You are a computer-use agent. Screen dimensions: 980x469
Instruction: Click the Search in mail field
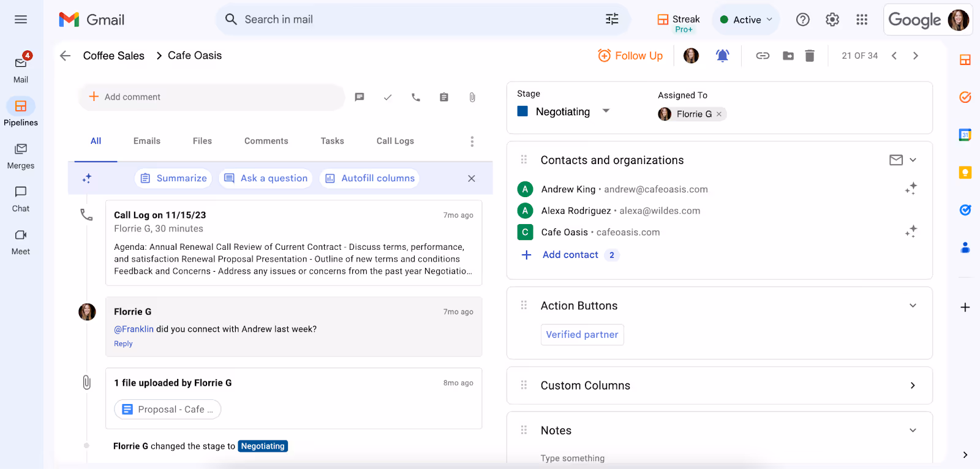(423, 20)
